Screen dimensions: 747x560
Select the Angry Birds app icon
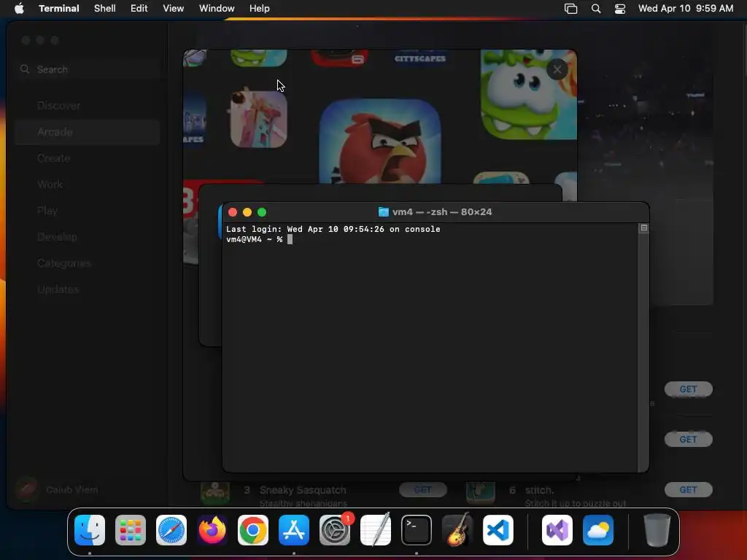(x=380, y=141)
